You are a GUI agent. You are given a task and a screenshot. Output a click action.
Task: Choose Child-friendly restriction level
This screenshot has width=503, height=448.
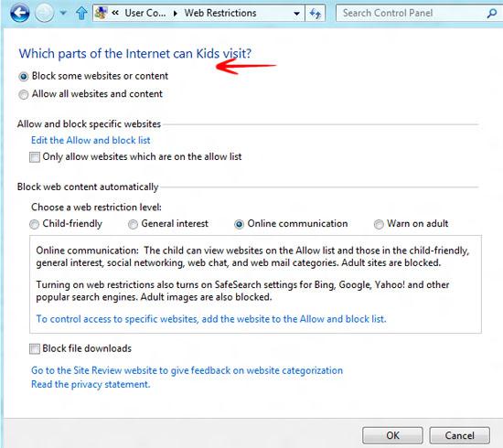(66, 224)
